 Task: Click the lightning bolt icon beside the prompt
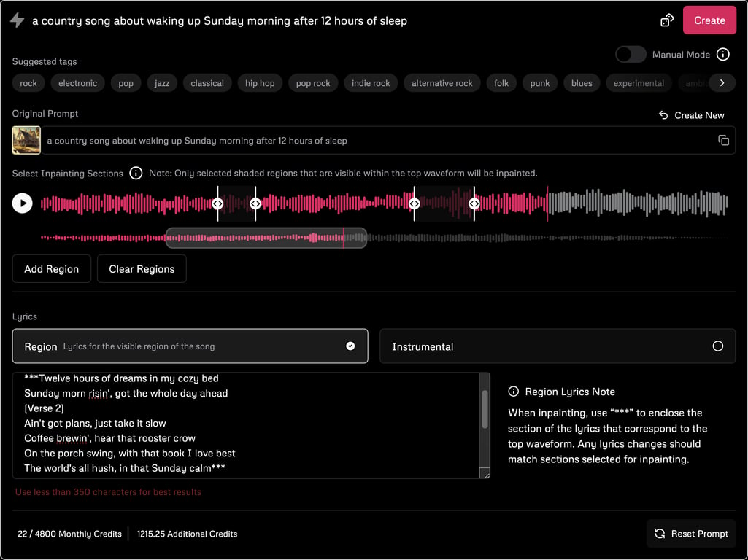[x=18, y=20]
